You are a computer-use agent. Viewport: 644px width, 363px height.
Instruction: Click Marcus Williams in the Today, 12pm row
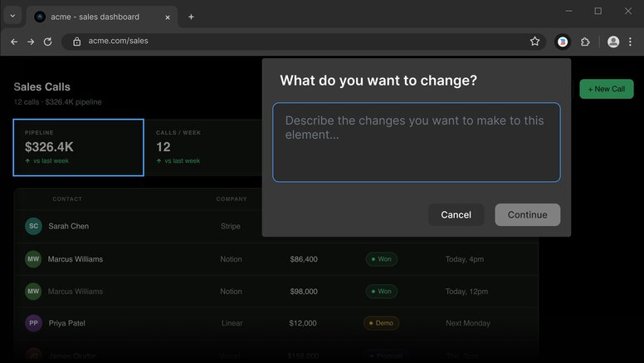point(76,292)
